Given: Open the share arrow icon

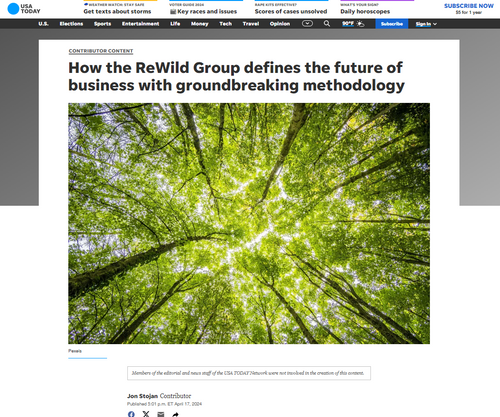Looking at the screenshot, I should click(x=175, y=414).
